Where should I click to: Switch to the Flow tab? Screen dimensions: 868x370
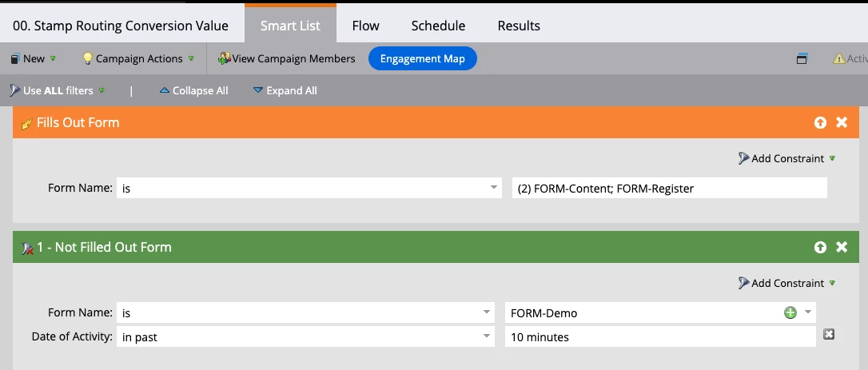[x=365, y=26]
